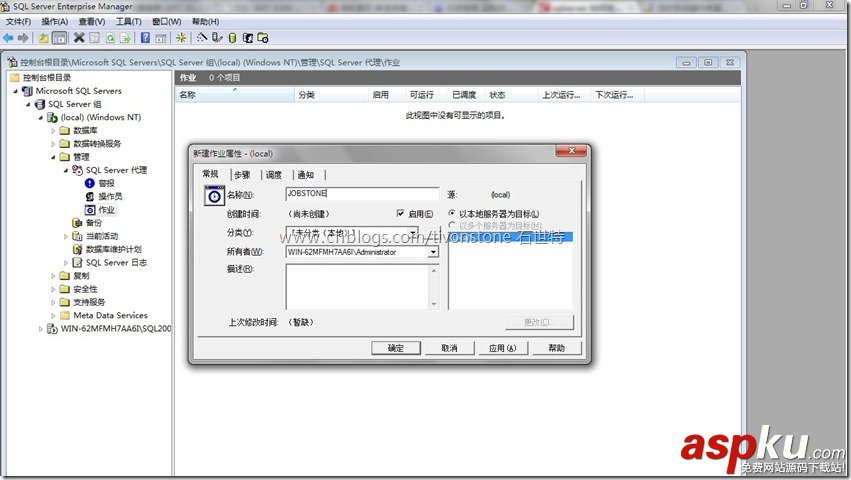Collapse the SQL Server 组 node

click(x=28, y=104)
